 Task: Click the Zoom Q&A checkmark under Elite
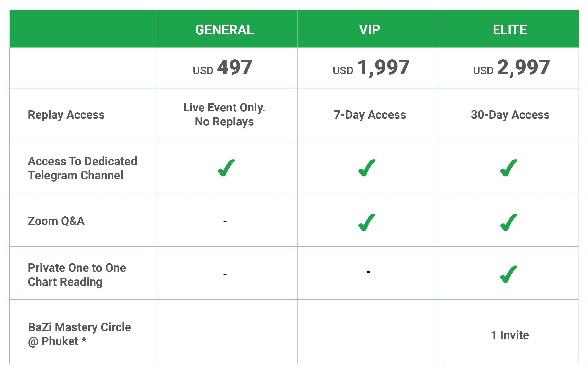(x=508, y=222)
